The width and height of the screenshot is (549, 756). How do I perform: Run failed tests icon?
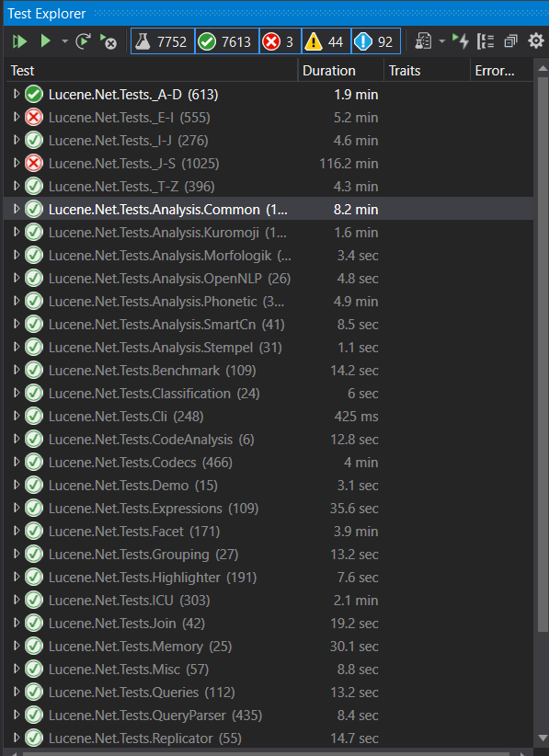109,42
